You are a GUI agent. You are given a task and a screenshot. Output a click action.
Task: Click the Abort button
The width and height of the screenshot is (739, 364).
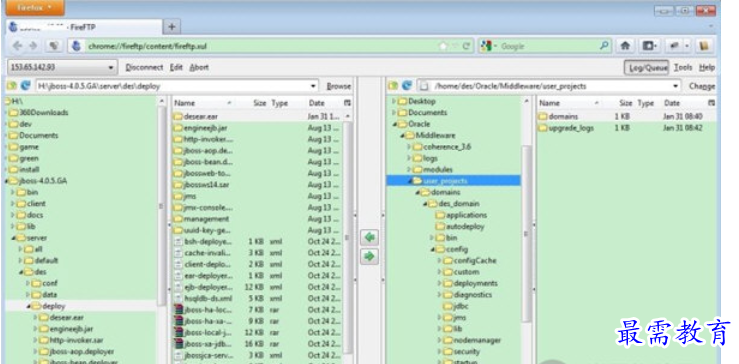point(199,67)
